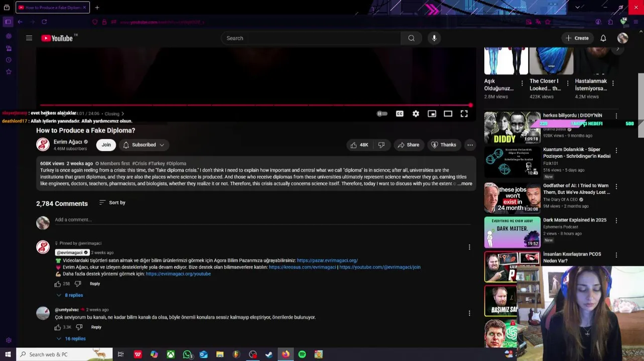Click the page vertical scrollbar
The height and width of the screenshot is (361, 644).
pyautogui.click(x=640, y=105)
